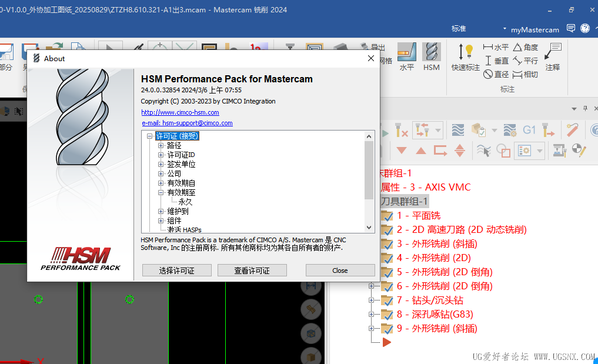598x364 pixels.
Task: Click the 水平 toolpath icon beside HSM
Action: pos(406,57)
